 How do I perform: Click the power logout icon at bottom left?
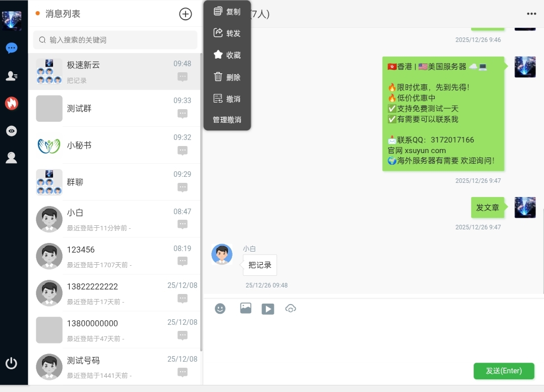[x=11, y=363]
